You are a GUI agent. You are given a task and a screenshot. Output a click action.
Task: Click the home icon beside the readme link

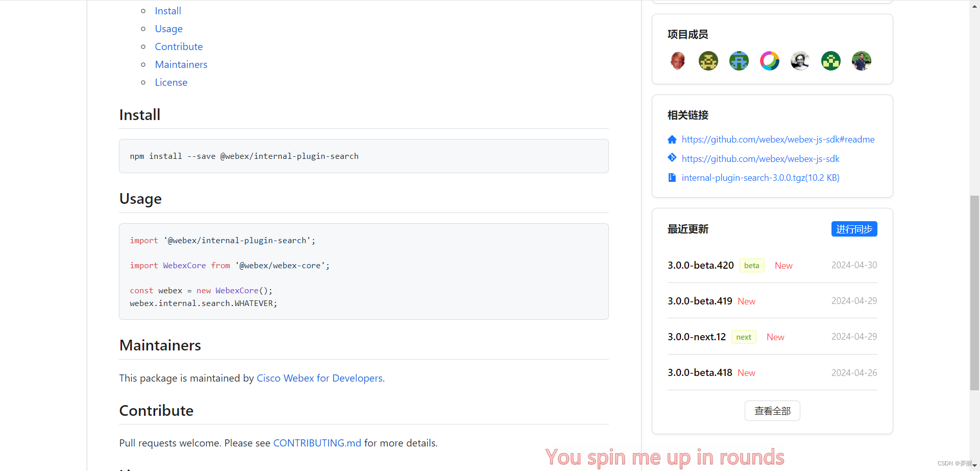pos(672,139)
